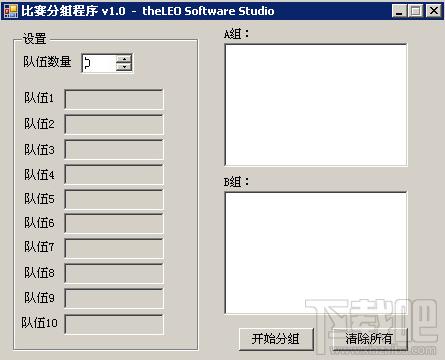Screen dimensions: 445x360
Task: Focus the 队伍8 text field
Action: coord(114,273)
